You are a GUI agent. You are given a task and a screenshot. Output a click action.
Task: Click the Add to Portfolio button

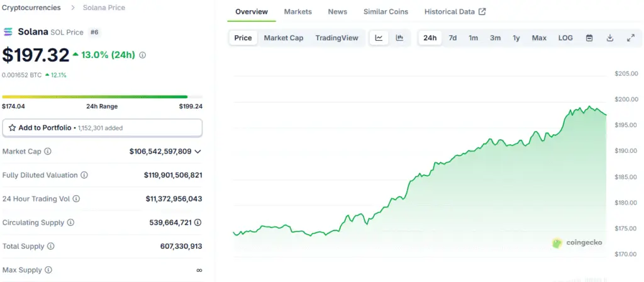point(103,128)
